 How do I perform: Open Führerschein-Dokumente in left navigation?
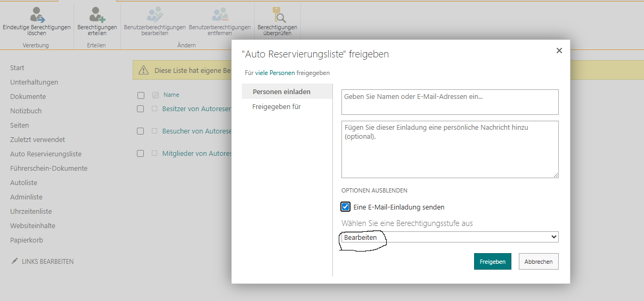[x=48, y=168]
